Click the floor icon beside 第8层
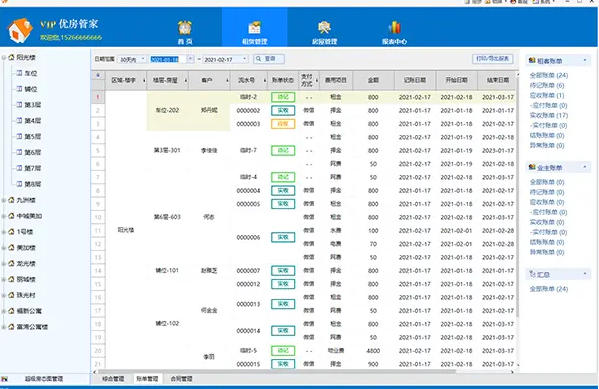Screen dimensions: 599x389 (19, 184)
